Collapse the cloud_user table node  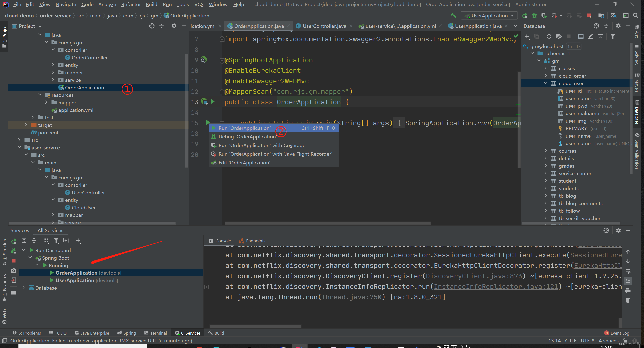546,83
